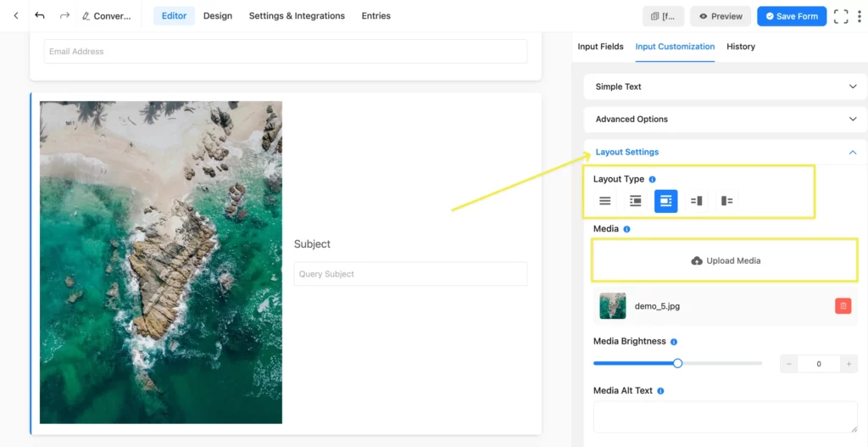
Task: Open the History tab
Action: 741,47
